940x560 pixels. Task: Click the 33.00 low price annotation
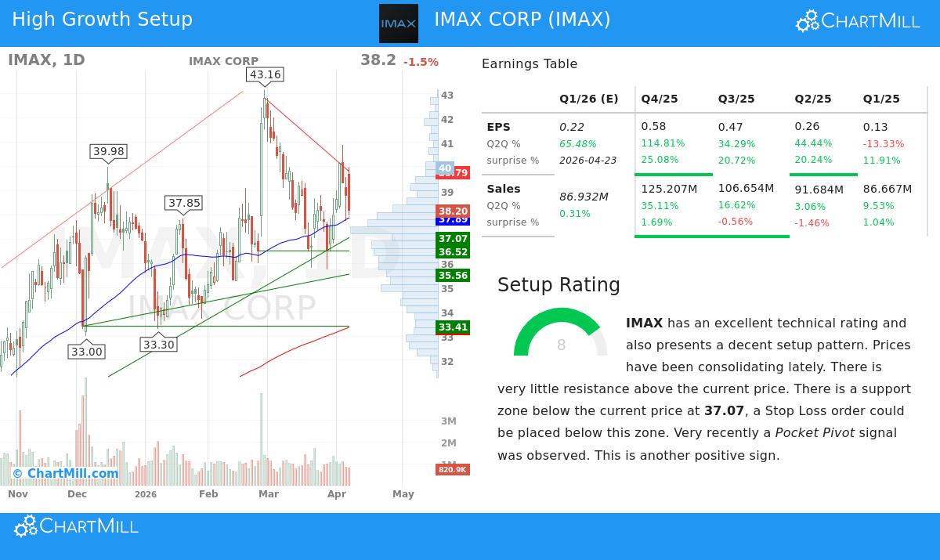86,352
